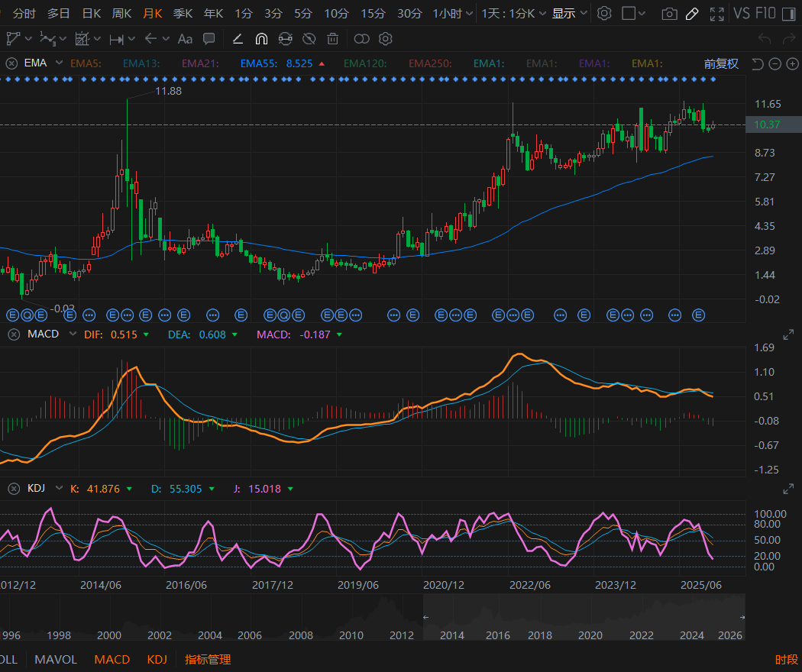Screen dimensions: 802x672
Task: Click the screenshot camera icon
Action: (669, 13)
